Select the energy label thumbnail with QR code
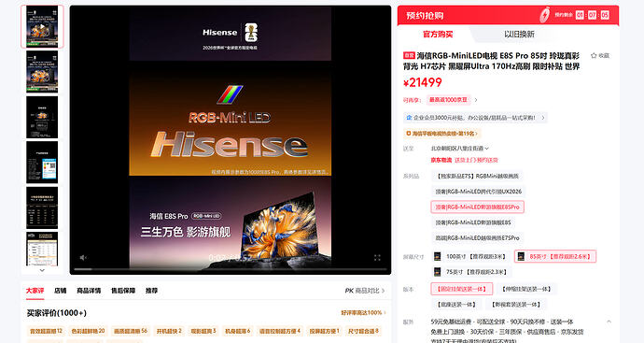644x343 pixels. pyautogui.click(x=42, y=163)
